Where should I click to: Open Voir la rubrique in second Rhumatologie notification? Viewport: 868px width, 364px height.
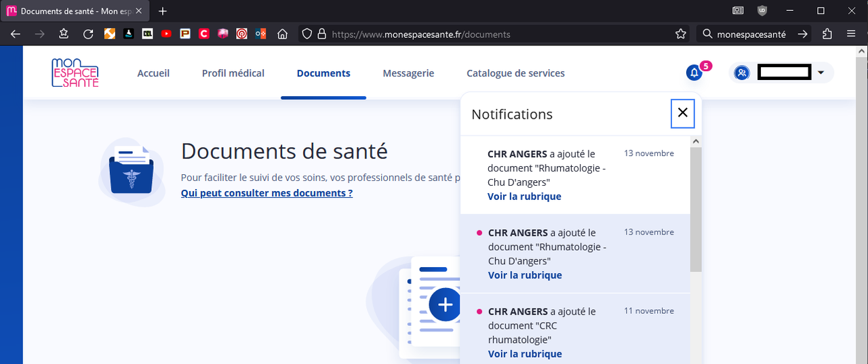pos(525,275)
